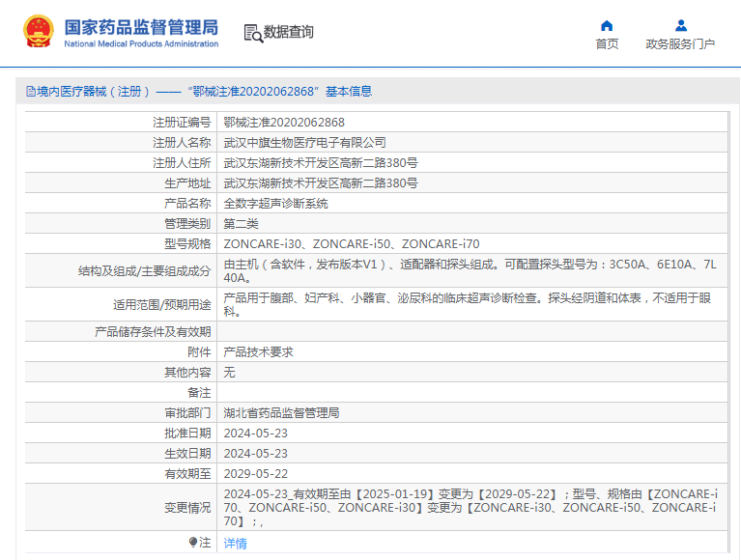Viewport: 741px width, 560px height.
Task: Click the 附件 value 产品技术要求
Action: (258, 352)
